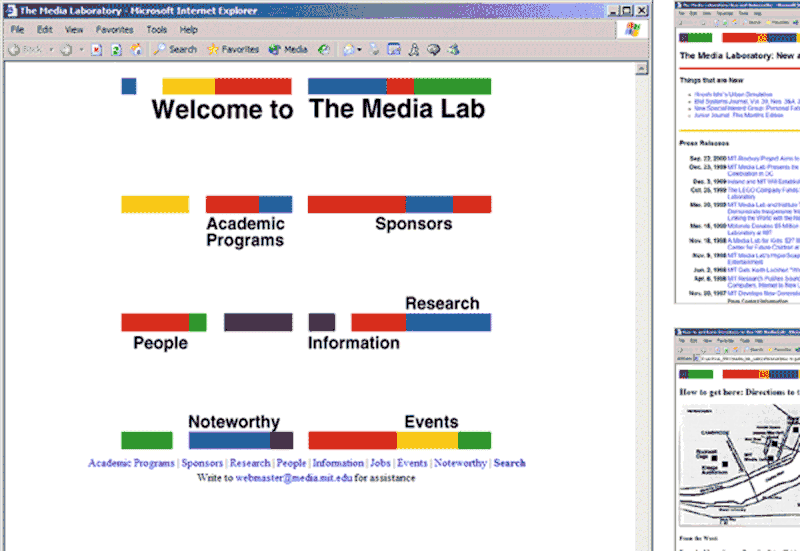Open the Edit menu
Viewport: 800px width, 551px height.
point(45,30)
